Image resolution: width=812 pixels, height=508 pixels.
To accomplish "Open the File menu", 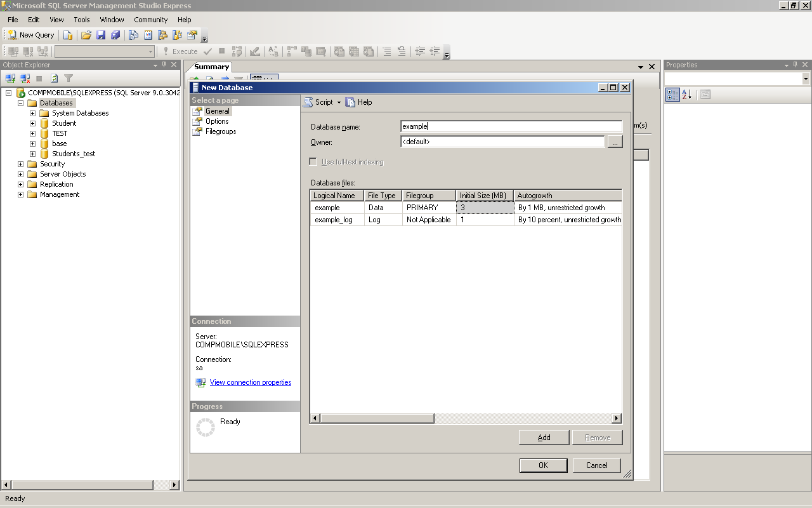I will (x=13, y=20).
